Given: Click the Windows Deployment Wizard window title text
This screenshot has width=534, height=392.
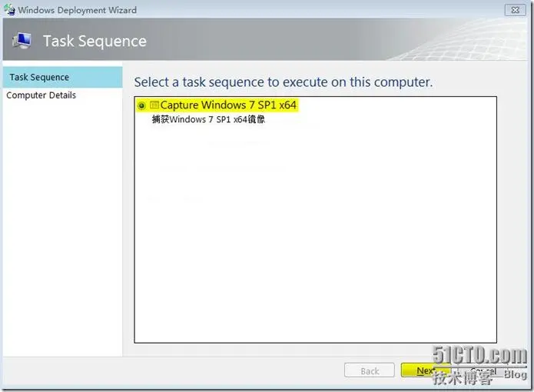Looking at the screenshot, I should 78,10.
